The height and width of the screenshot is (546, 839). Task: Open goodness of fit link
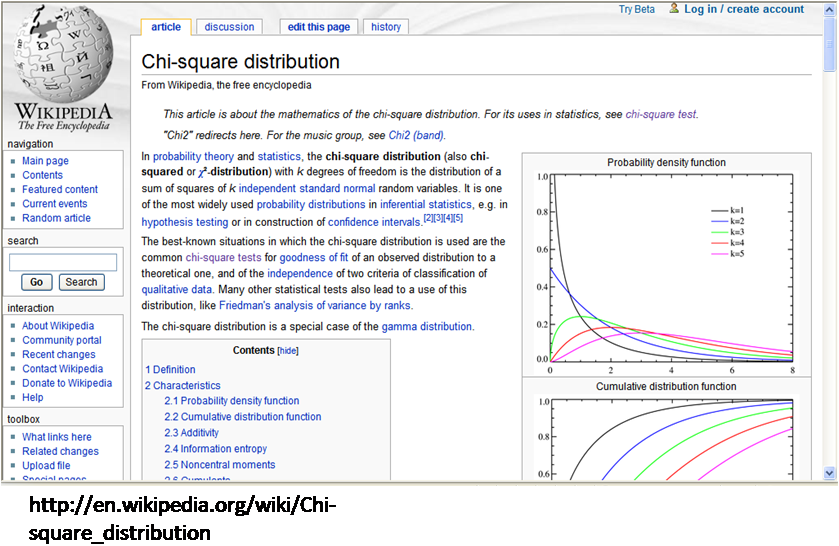click(x=314, y=257)
